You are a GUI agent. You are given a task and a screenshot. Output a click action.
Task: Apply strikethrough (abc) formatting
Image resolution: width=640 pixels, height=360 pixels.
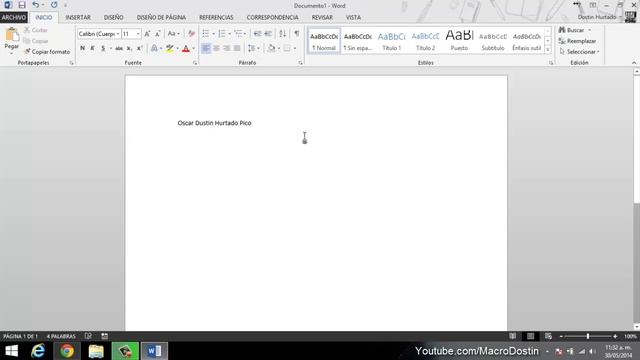click(x=119, y=49)
